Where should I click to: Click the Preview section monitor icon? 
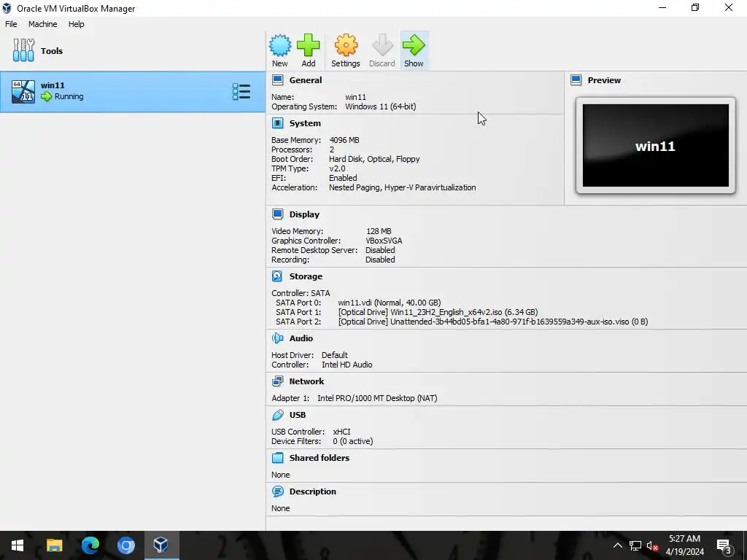[576, 80]
